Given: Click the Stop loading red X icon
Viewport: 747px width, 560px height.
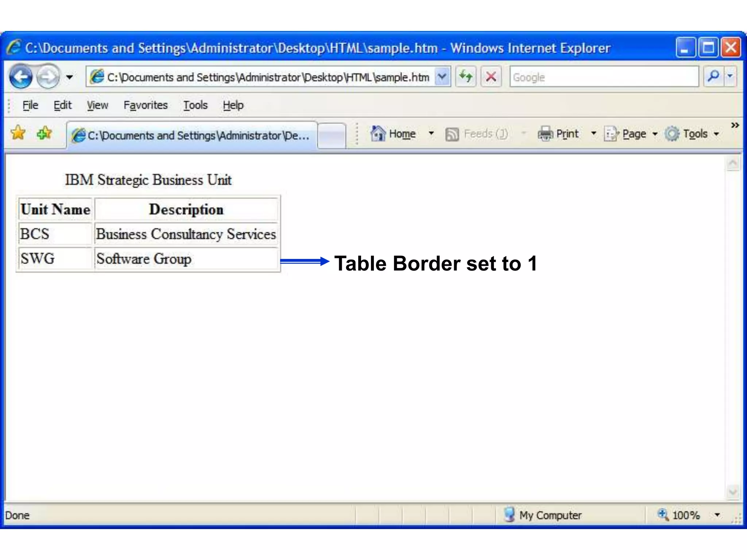Looking at the screenshot, I should pos(491,77).
